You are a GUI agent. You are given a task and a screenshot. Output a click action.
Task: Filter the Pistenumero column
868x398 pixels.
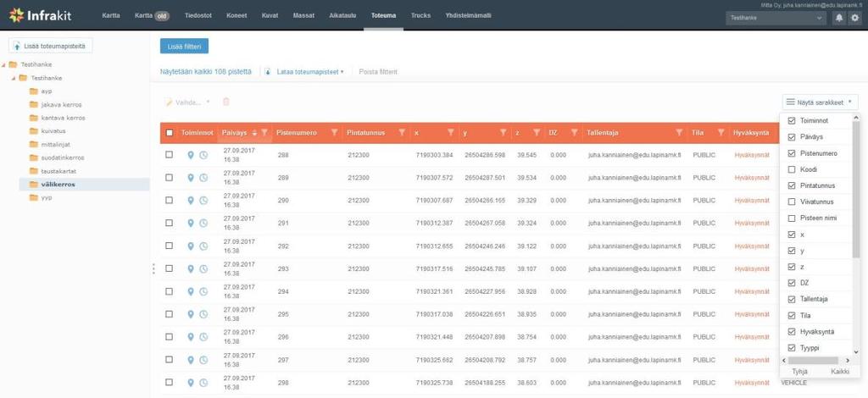click(x=334, y=133)
